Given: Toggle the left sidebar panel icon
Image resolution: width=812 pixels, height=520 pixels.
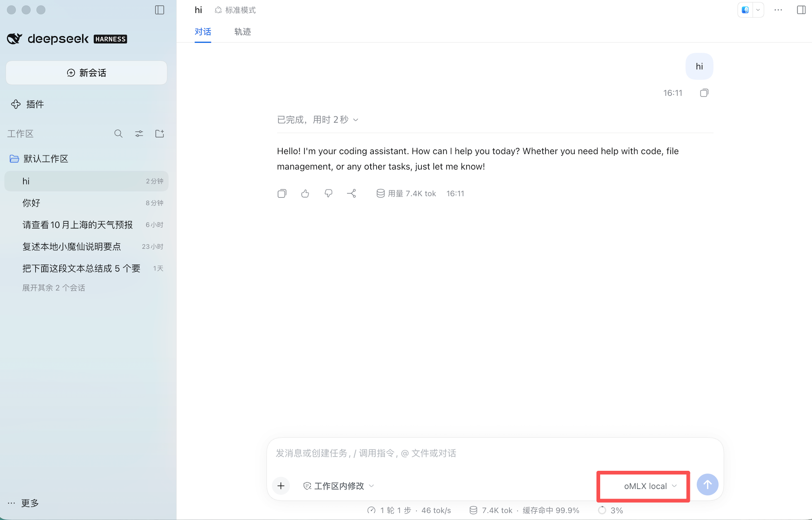Looking at the screenshot, I should pos(159,10).
